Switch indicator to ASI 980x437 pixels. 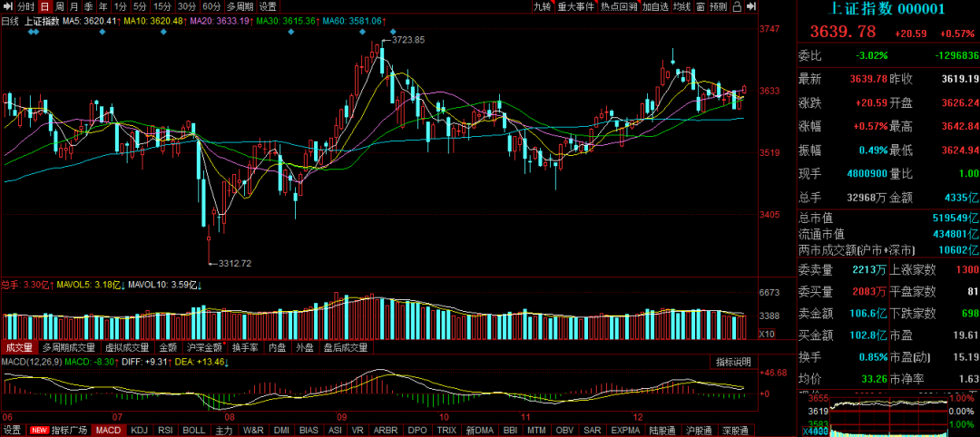point(336,430)
